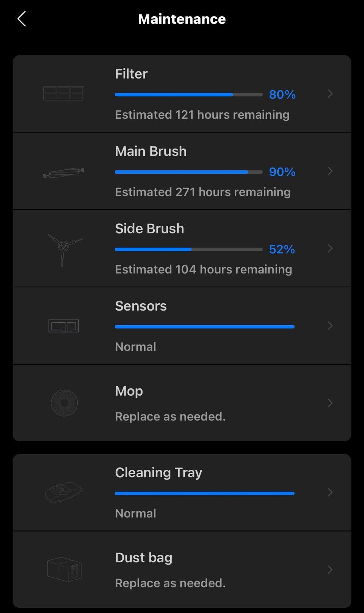
Task: Tap the Cleaning Tray icon
Action: [64, 492]
